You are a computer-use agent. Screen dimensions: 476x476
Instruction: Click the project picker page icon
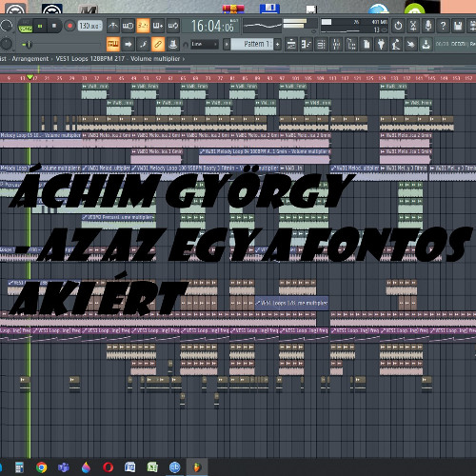click(367, 45)
